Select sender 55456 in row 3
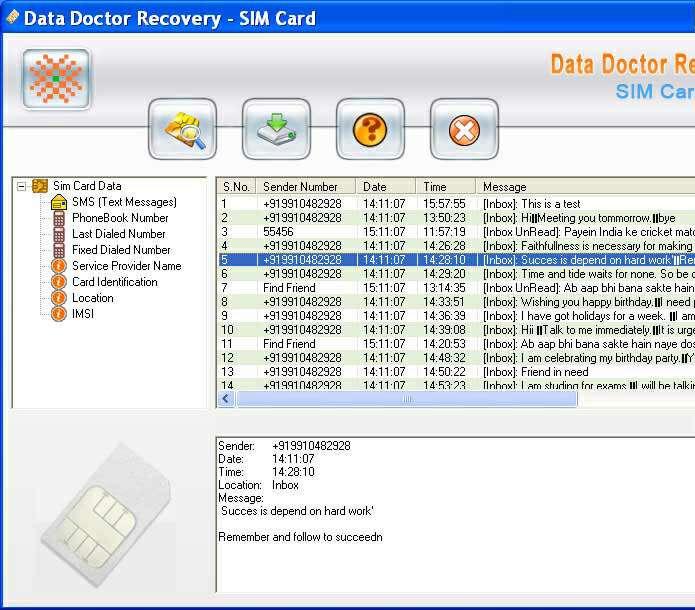The width and height of the screenshot is (695, 610). point(278,232)
